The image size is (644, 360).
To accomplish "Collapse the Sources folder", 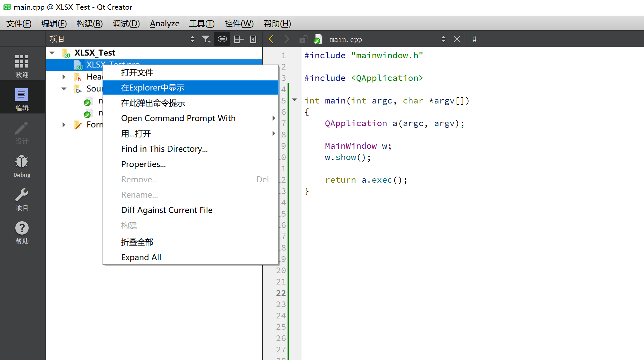I will coord(64,89).
